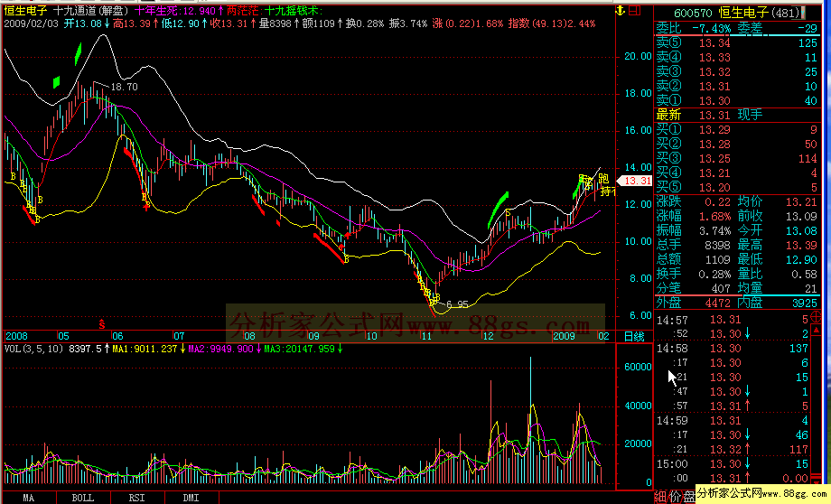Click the yellow anchor icon above the price axis

[620, 11]
